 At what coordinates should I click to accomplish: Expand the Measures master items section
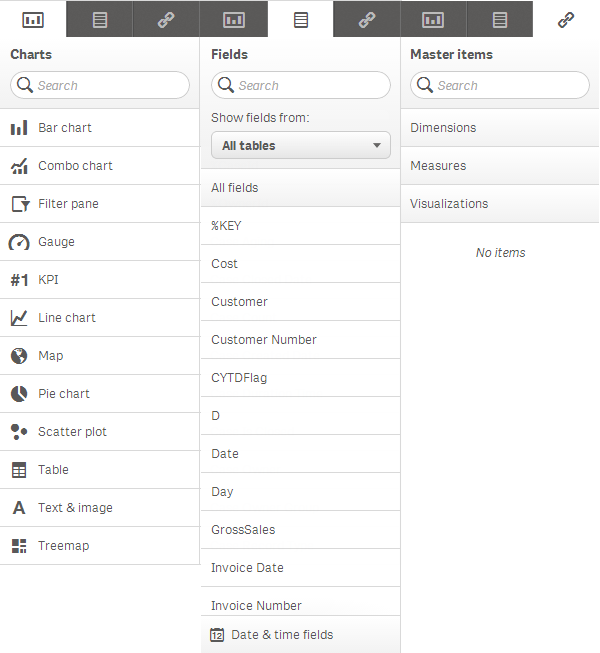coord(500,166)
